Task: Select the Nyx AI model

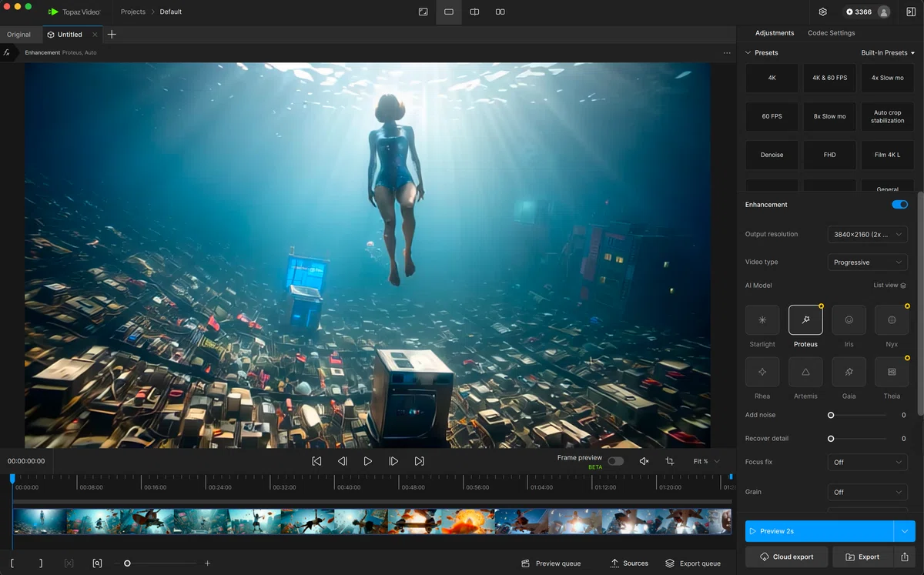Action: 892,319
